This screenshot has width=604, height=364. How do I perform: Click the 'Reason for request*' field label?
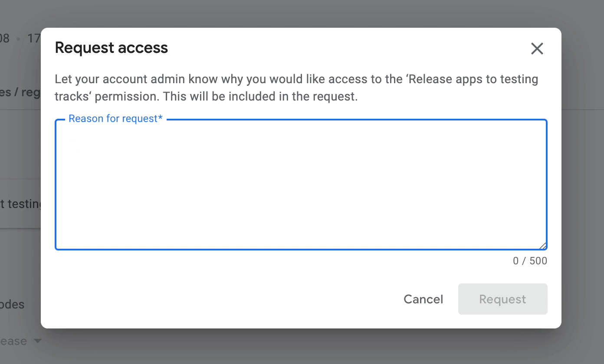(115, 119)
